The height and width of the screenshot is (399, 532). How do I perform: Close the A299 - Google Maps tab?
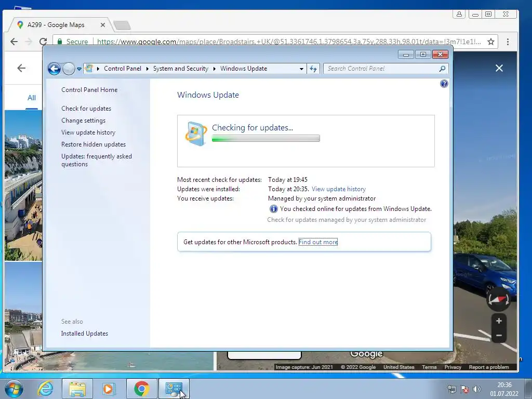point(103,25)
